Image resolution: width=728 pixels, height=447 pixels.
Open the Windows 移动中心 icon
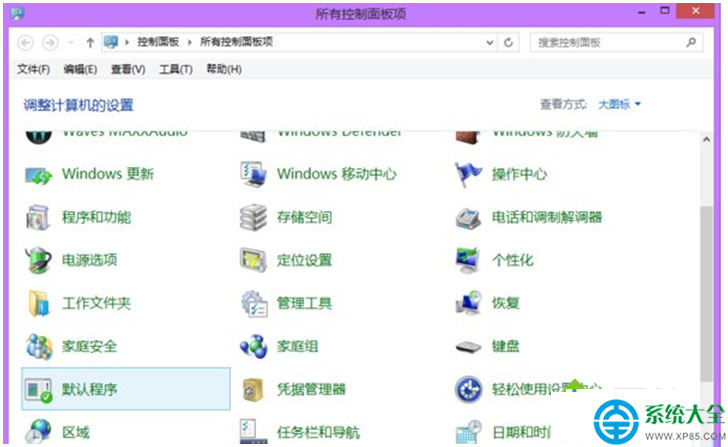254,175
